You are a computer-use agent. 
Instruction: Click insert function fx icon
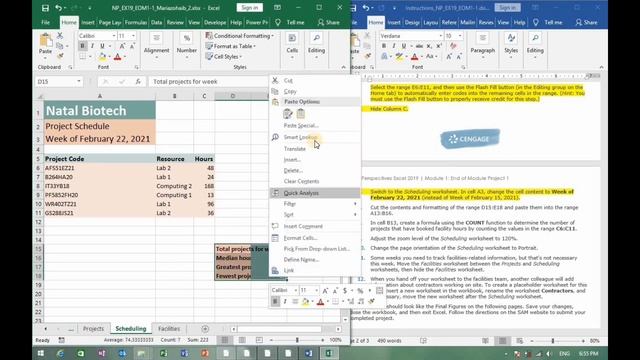[x=138, y=82]
